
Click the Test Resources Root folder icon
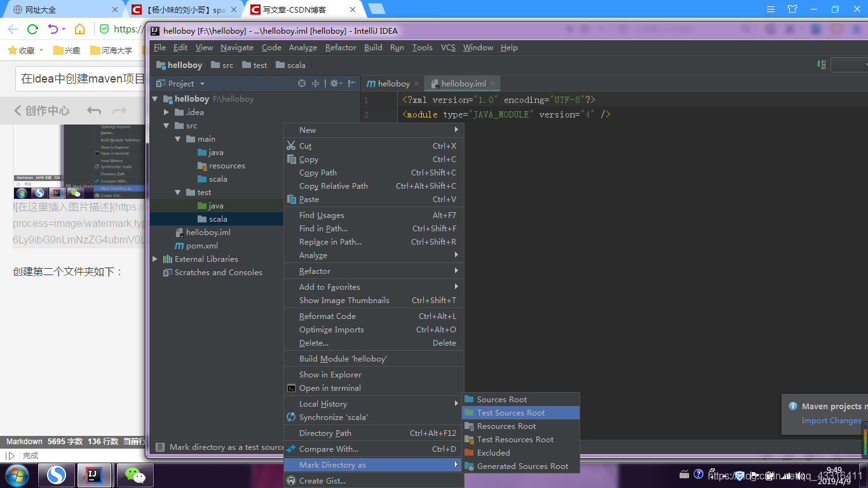click(470, 439)
